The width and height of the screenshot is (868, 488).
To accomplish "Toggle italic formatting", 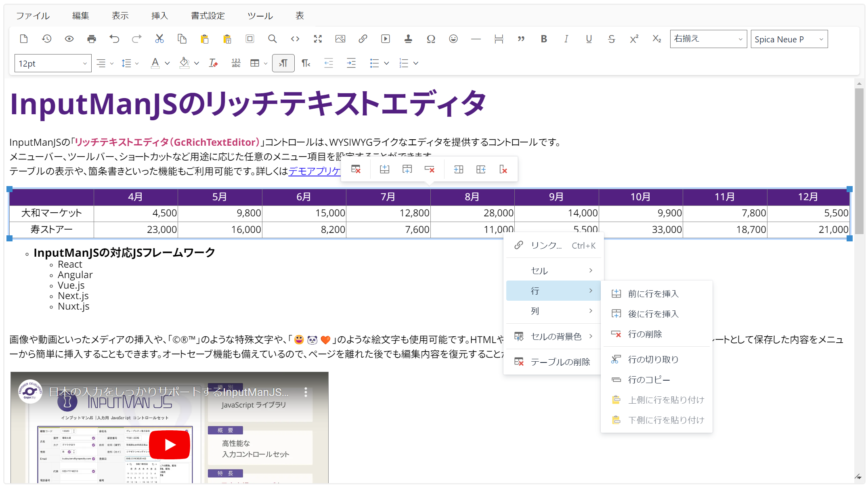I will [x=566, y=39].
